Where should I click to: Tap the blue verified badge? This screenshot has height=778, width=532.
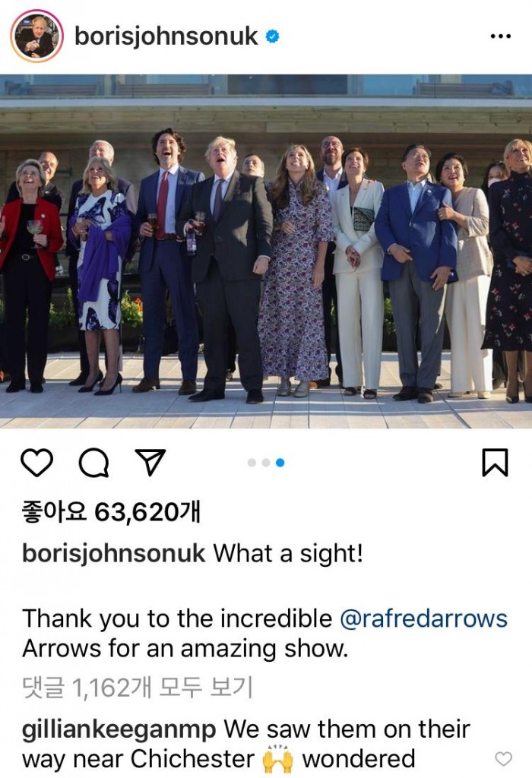pos(272,36)
